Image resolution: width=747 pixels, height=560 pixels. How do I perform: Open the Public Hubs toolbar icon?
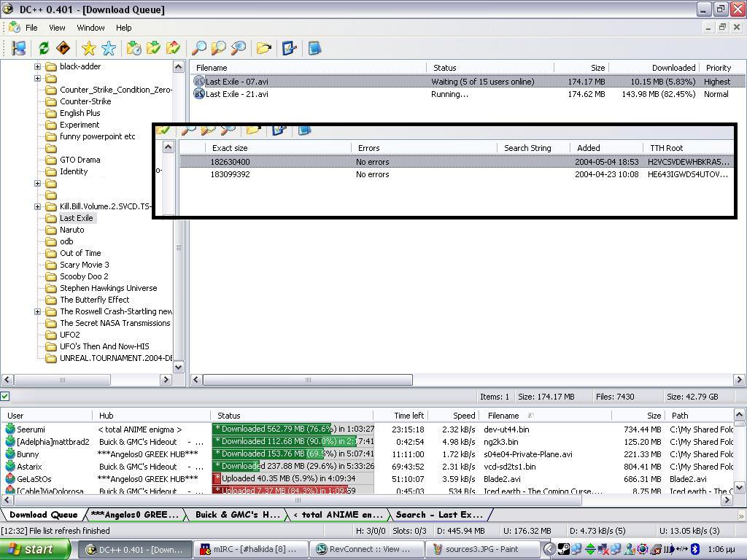19,48
